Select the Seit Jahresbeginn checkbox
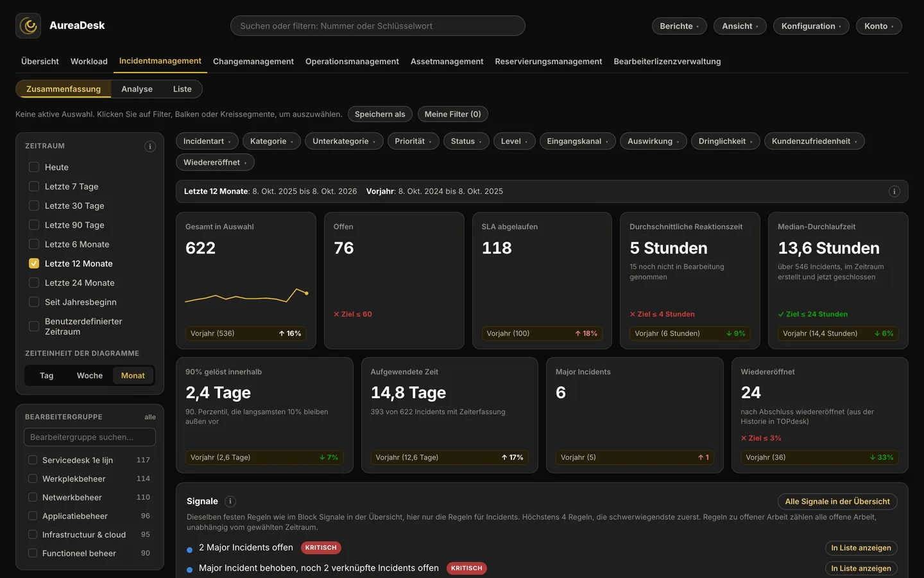924x578 pixels. pyautogui.click(x=34, y=302)
